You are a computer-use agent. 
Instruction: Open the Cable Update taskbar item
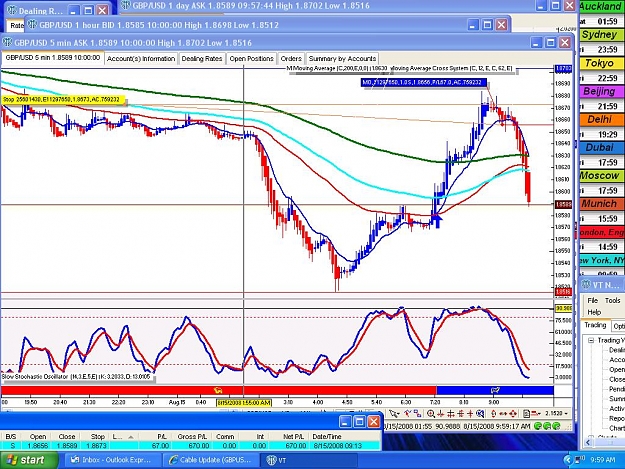coord(211,460)
